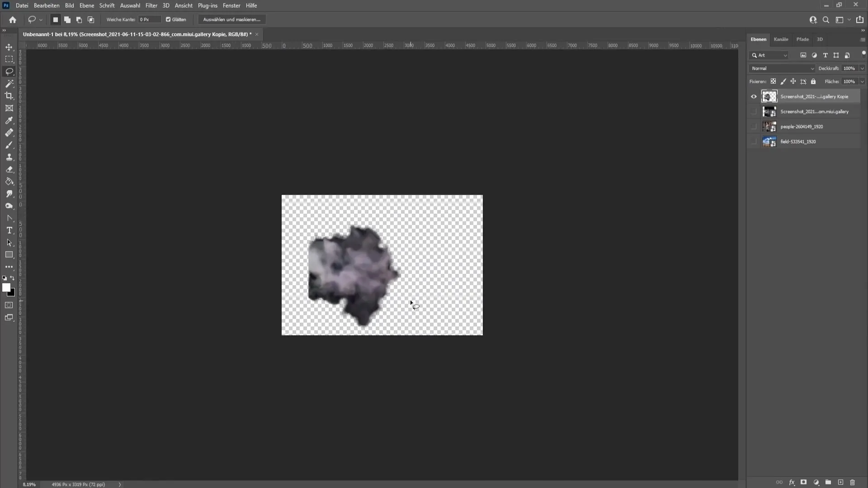Select the Text tool

pos(9,230)
